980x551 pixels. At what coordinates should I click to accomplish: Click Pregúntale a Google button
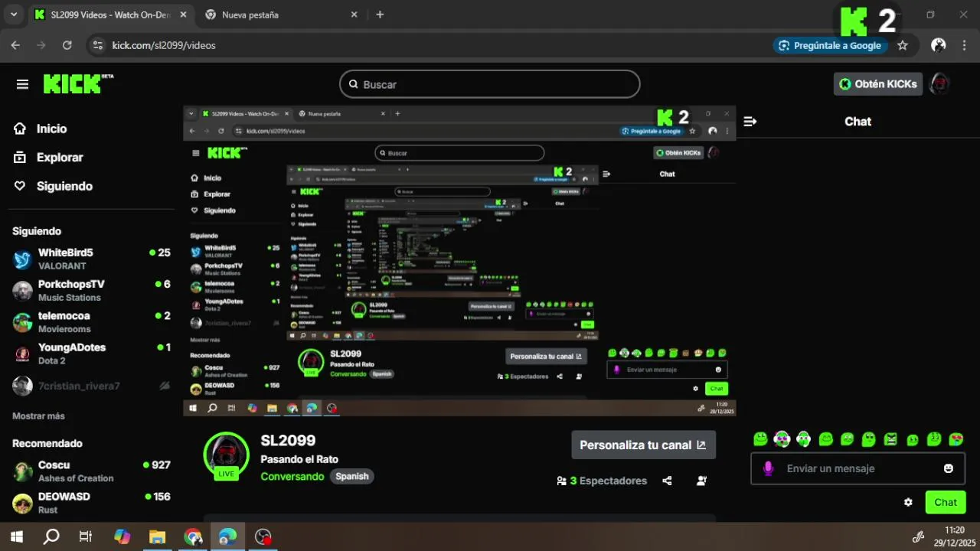tap(830, 45)
